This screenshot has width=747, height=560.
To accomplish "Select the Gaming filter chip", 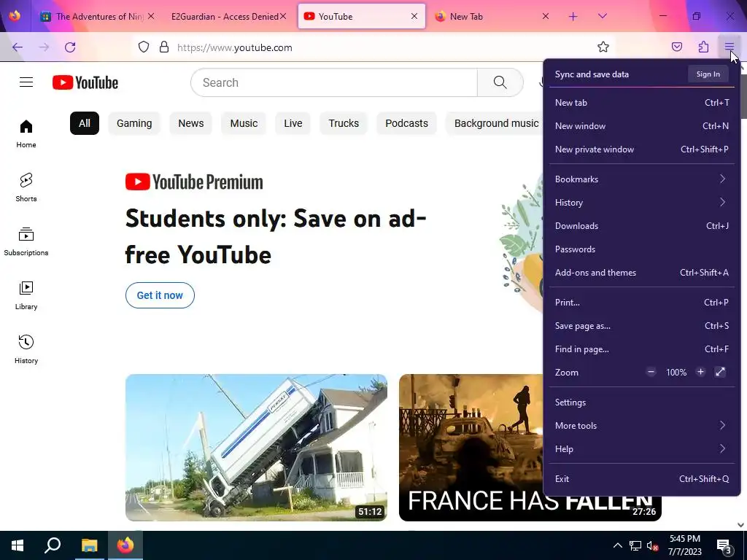I will click(x=134, y=123).
